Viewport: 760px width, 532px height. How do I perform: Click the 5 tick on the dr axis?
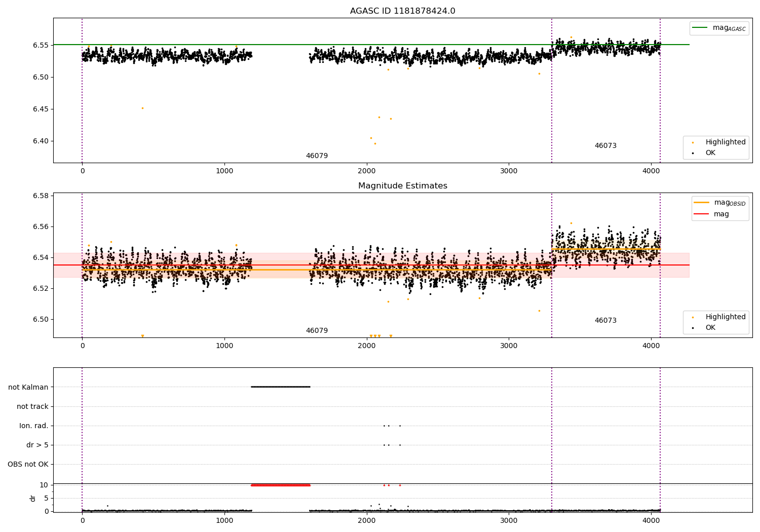46,498
